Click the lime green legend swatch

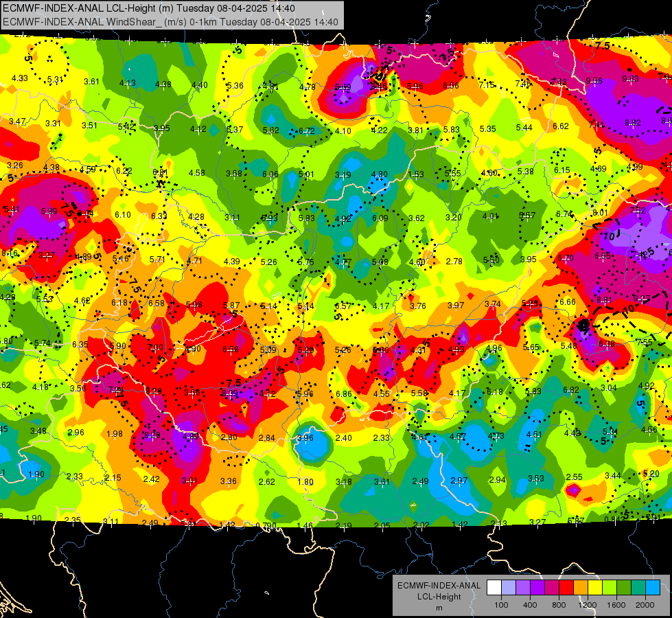pos(610,588)
